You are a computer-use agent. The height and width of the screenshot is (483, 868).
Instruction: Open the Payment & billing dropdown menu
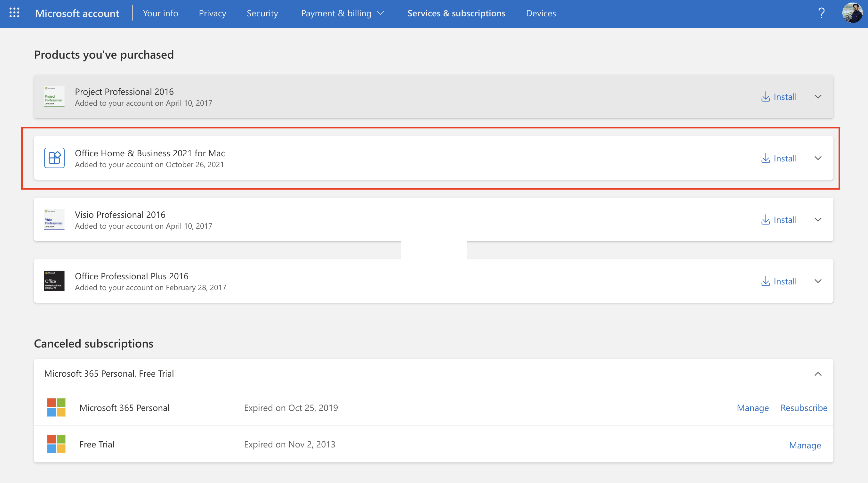[x=342, y=13]
